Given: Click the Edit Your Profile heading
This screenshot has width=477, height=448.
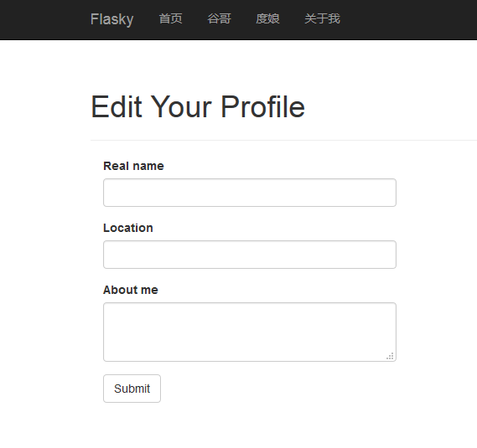Looking at the screenshot, I should tap(198, 106).
